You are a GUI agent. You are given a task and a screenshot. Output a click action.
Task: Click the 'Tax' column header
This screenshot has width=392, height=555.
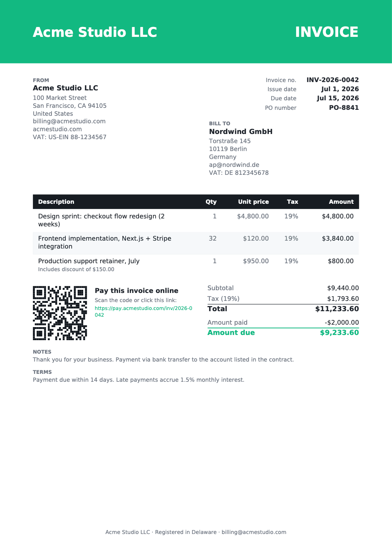(x=293, y=202)
